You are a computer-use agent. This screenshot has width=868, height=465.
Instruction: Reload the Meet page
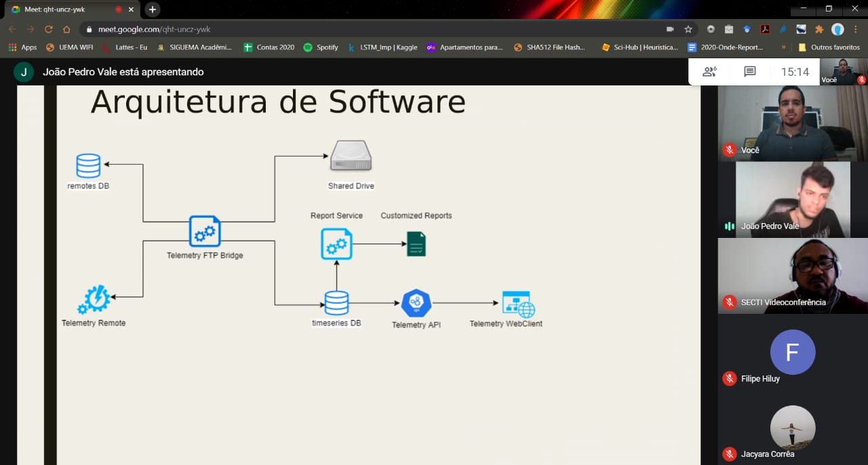pyautogui.click(x=48, y=29)
